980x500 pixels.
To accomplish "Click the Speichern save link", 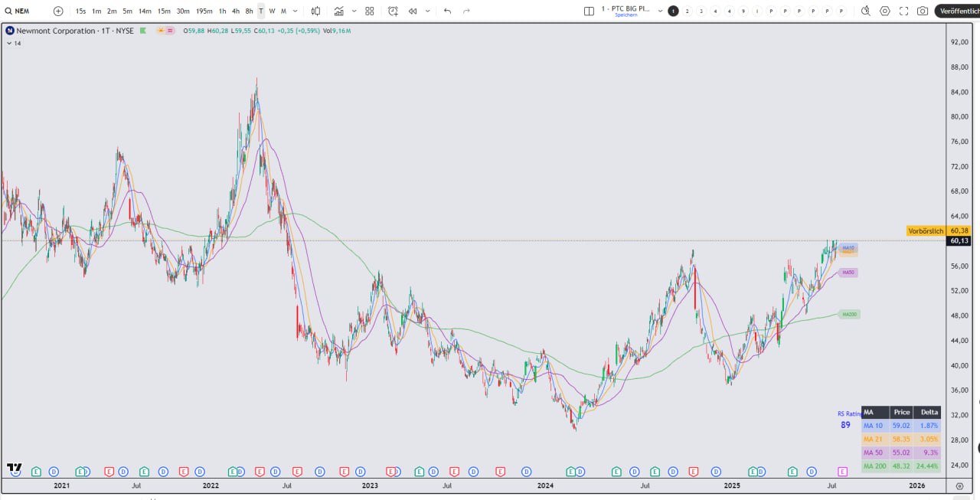I will point(626,15).
